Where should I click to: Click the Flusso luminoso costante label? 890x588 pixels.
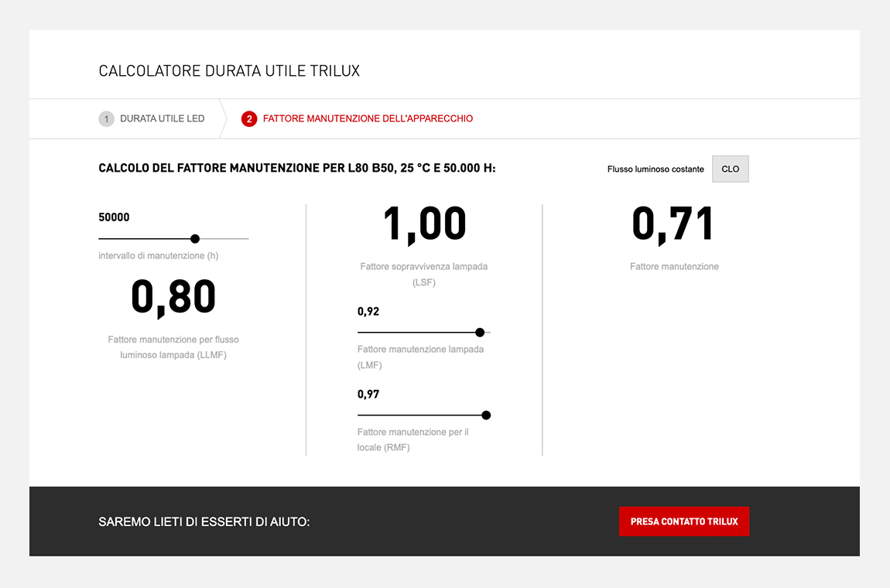(656, 169)
